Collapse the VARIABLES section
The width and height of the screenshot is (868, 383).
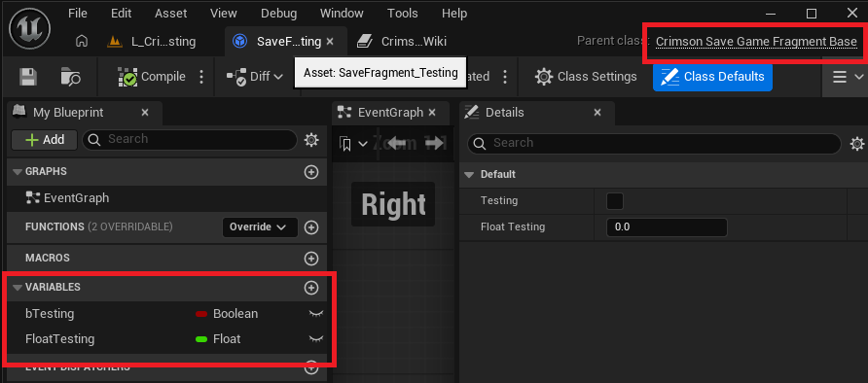pos(18,288)
